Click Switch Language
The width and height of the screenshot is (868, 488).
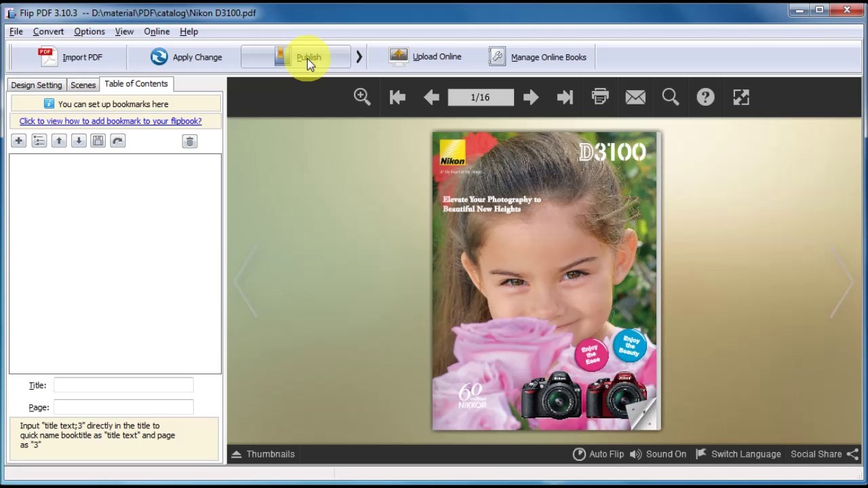[738, 454]
